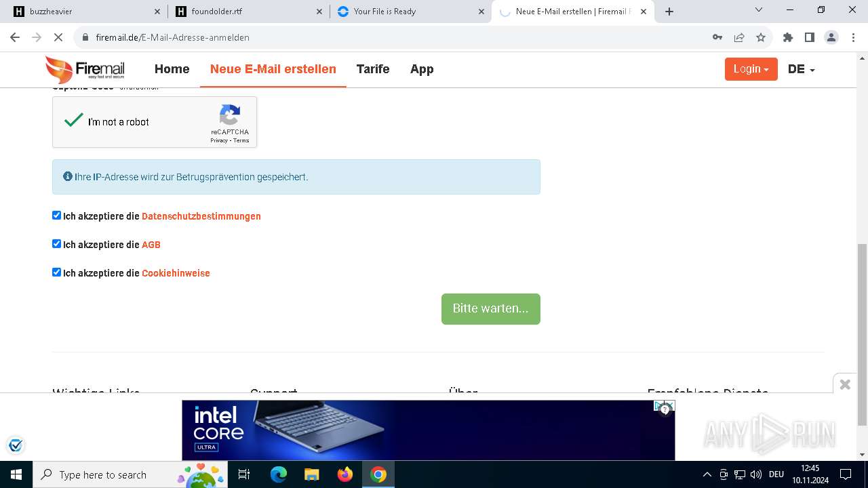The width and height of the screenshot is (868, 488).
Task: Open the DE language dropdown
Action: [x=801, y=69]
